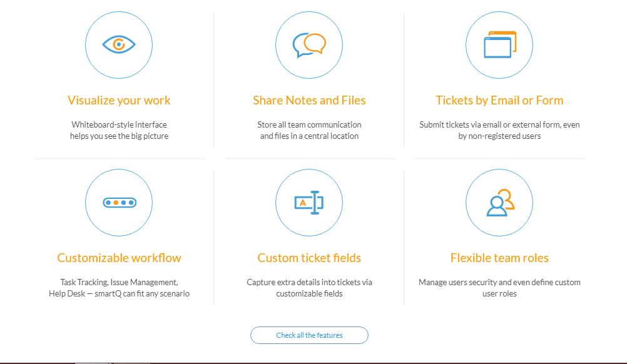This screenshot has height=364, width=627.
Task: Select the Flexible team roles heading
Action: click(x=499, y=258)
